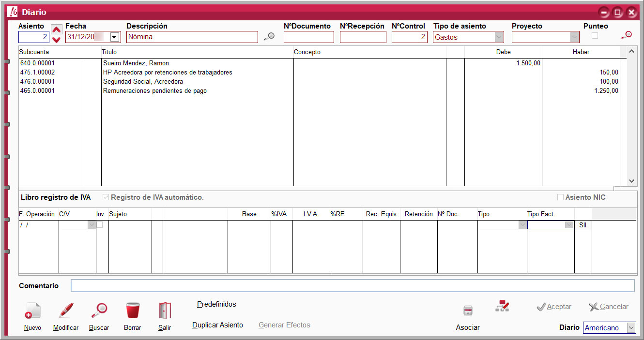Select subcuenta 465.0.00001 row
Viewport: 644px width, 340px height.
pyautogui.click(x=37, y=91)
